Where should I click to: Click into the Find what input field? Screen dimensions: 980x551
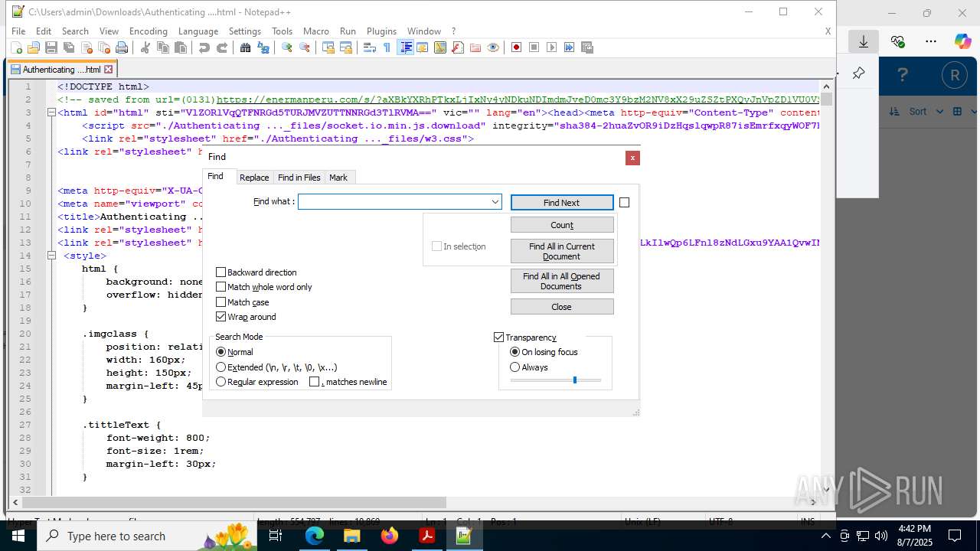tap(394, 202)
